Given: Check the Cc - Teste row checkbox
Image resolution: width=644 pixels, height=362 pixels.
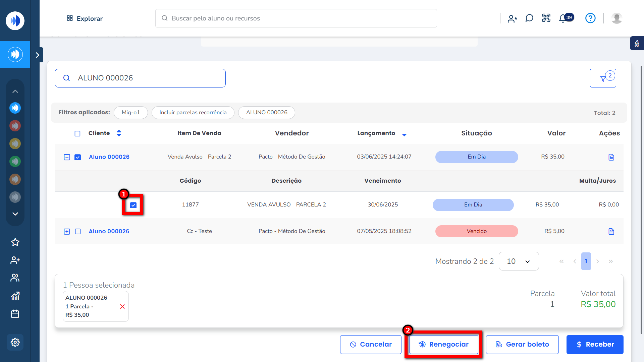Looking at the screenshot, I should click(78, 232).
